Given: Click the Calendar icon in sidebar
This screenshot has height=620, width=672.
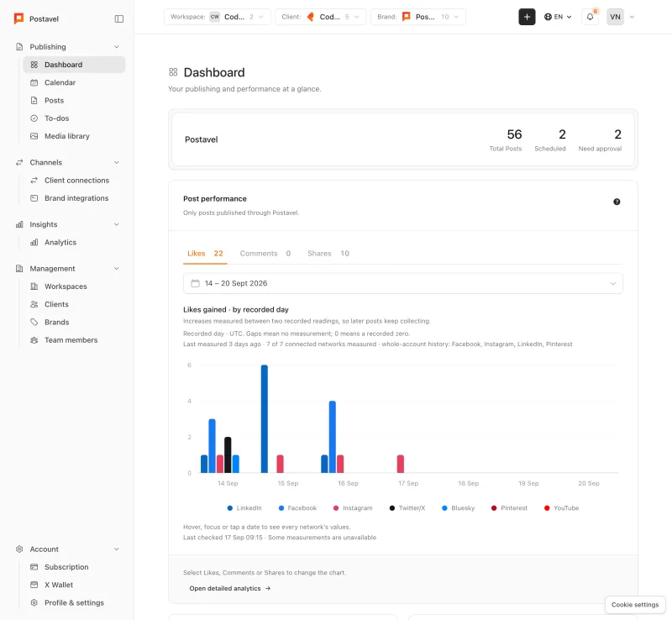Looking at the screenshot, I should coord(34,82).
